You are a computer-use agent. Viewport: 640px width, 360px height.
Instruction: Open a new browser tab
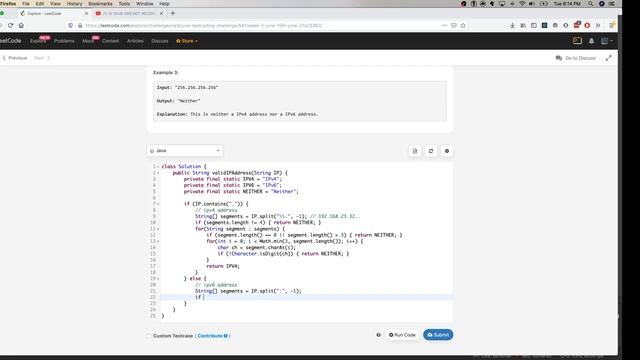coord(173,13)
